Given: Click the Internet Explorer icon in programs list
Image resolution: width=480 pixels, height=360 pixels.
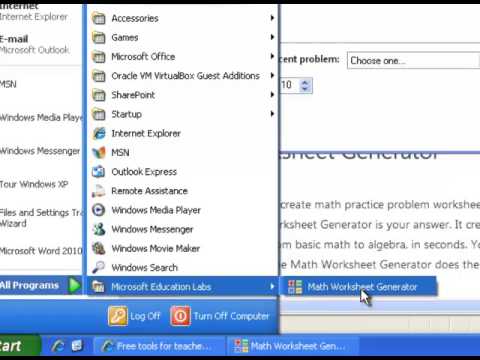Looking at the screenshot, I should point(99,133).
